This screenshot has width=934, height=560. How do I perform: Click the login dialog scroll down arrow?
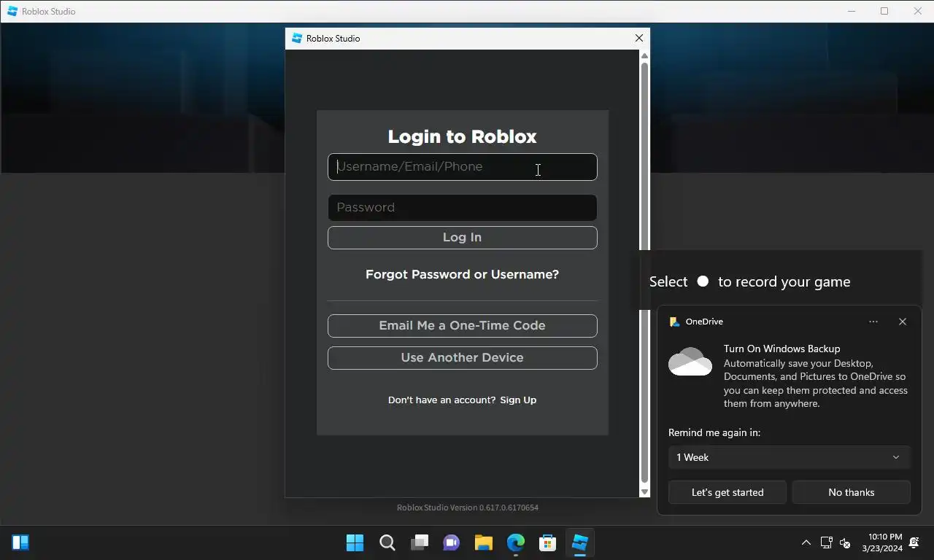coord(644,492)
